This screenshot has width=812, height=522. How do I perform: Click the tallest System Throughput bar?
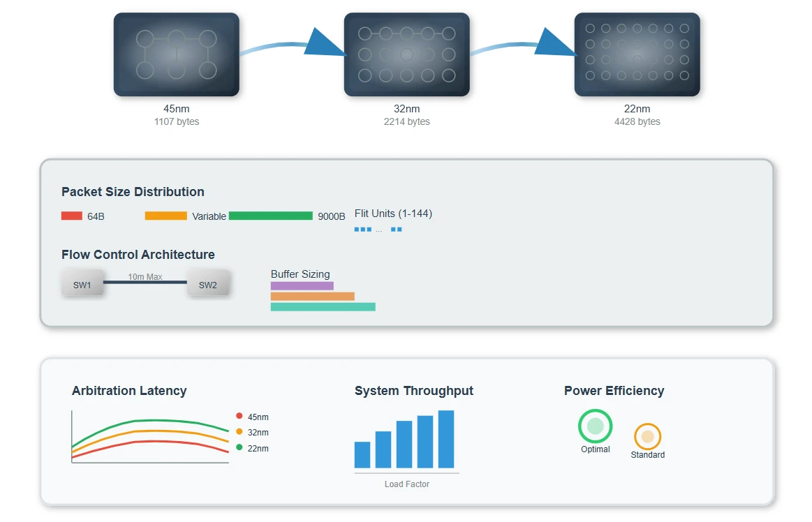446,439
